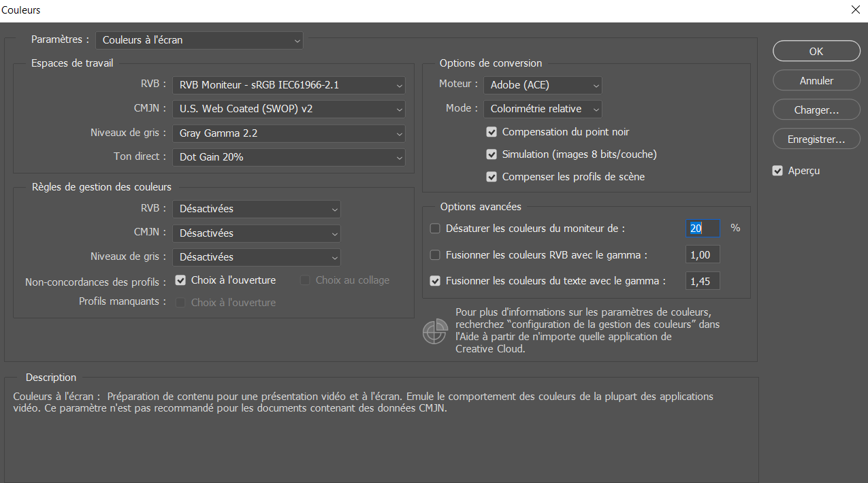Viewport: 868px width, 483px height.
Task: Open the Ton direct Dot Gain dropdown
Action: (289, 157)
